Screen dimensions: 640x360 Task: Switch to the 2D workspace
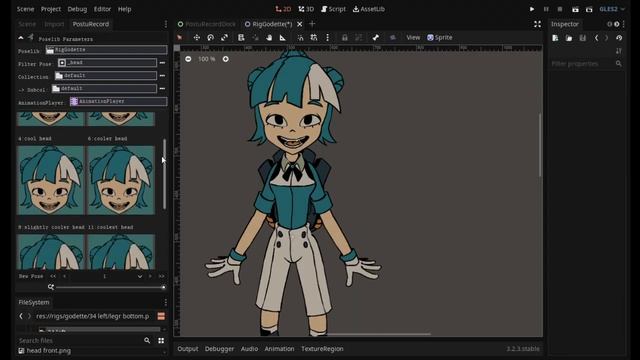(x=283, y=9)
